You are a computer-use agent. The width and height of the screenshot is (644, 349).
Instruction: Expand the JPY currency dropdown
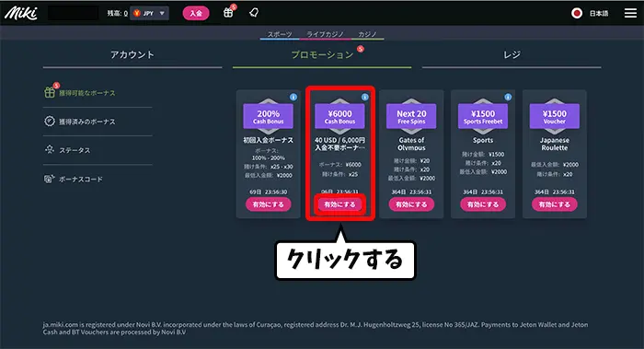[149, 13]
